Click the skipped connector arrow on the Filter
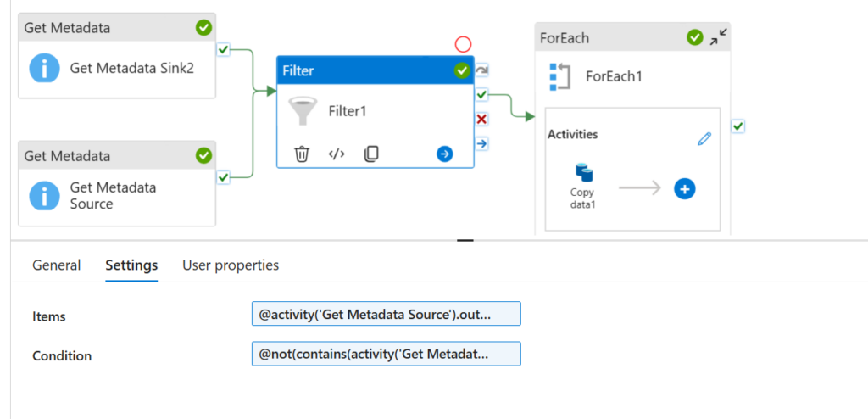868x419 pixels. [481, 70]
